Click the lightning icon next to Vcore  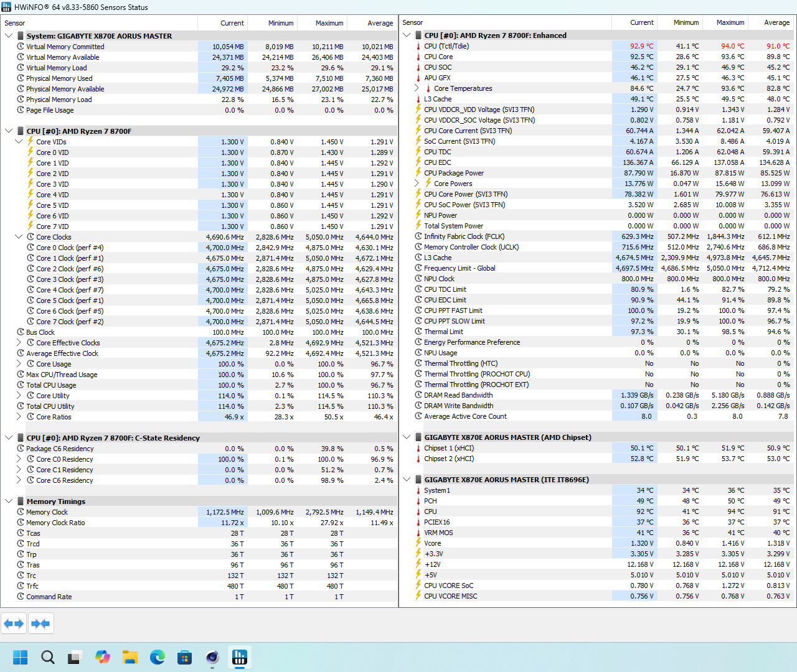418,543
